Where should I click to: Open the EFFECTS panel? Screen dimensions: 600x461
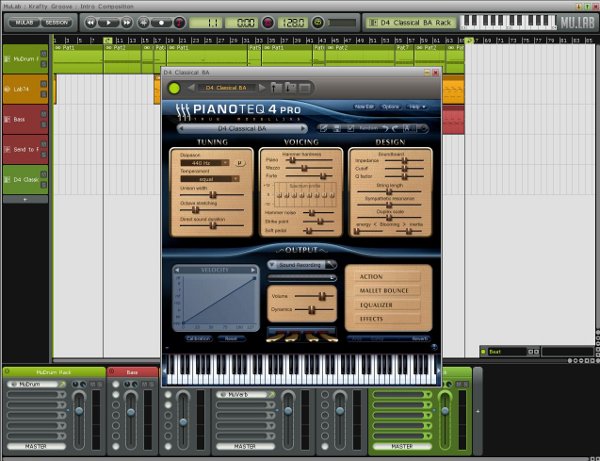pos(387,319)
